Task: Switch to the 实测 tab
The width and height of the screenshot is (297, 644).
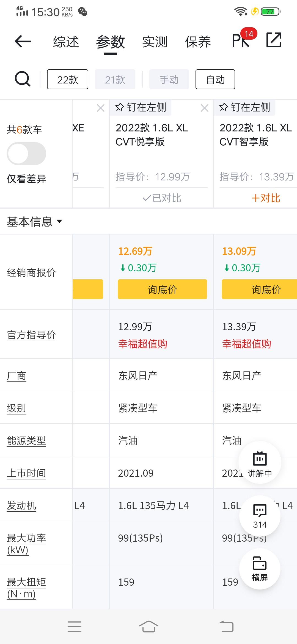Action: pyautogui.click(x=155, y=42)
